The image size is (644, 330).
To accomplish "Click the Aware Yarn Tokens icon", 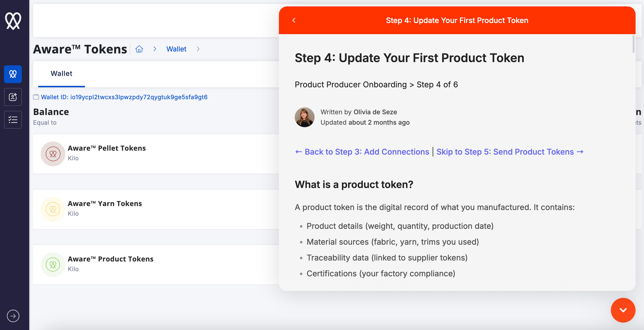I will click(x=53, y=209).
